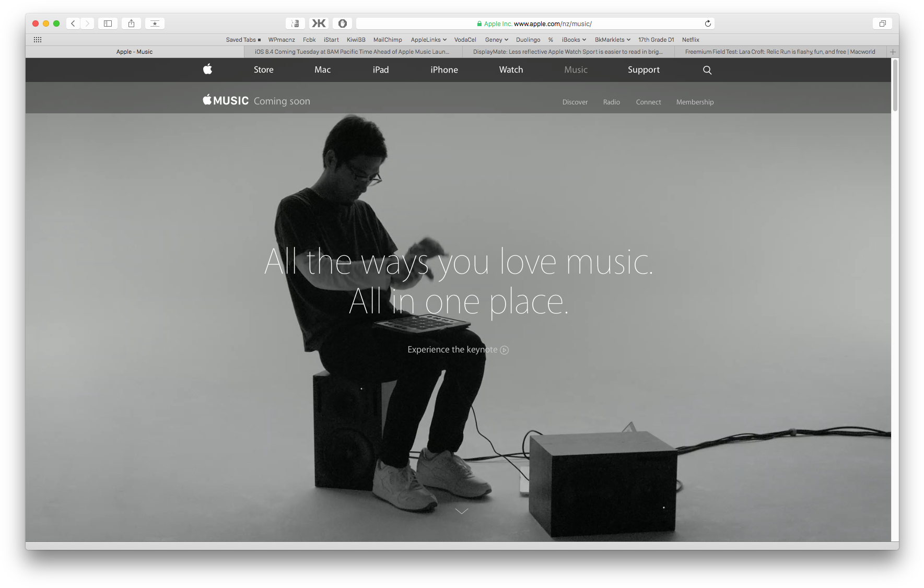The height and width of the screenshot is (588, 924).
Task: Click the % bookmarklet in Favorites bar
Action: click(551, 40)
